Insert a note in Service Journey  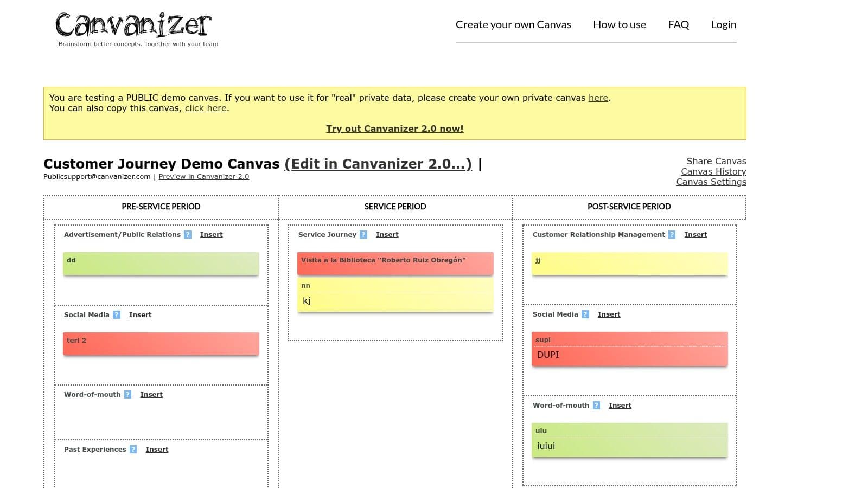coord(387,235)
